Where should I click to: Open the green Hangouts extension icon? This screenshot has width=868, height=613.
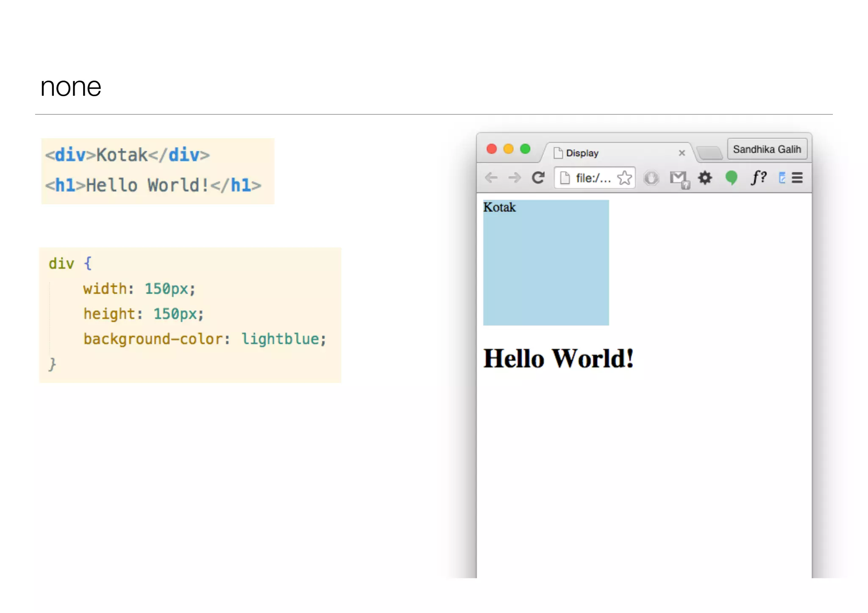(x=731, y=178)
